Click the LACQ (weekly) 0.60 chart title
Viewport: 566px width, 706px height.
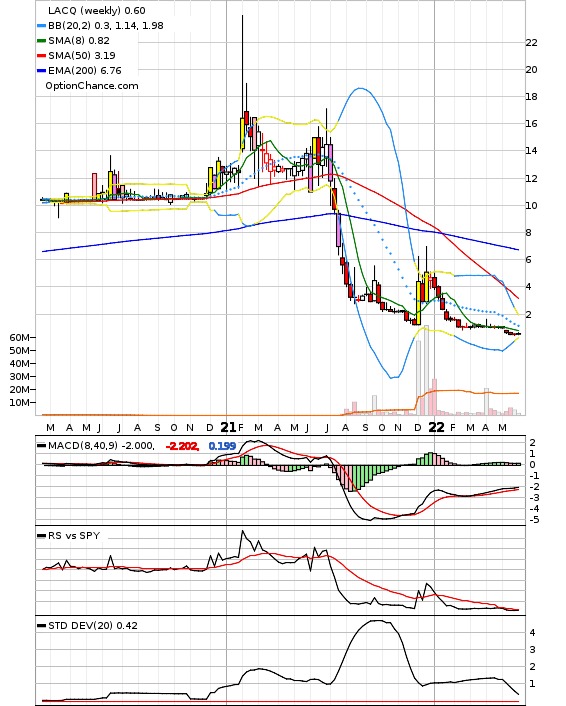click(x=97, y=10)
